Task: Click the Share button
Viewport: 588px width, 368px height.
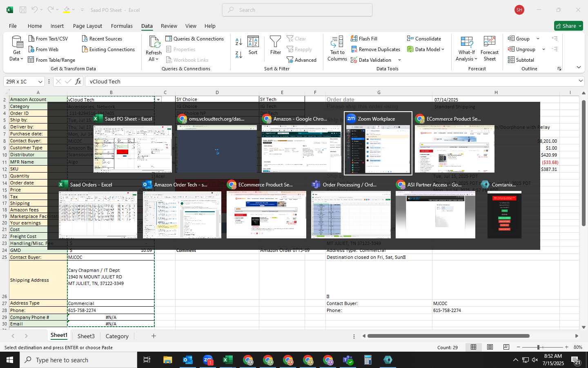Action: pos(568,26)
